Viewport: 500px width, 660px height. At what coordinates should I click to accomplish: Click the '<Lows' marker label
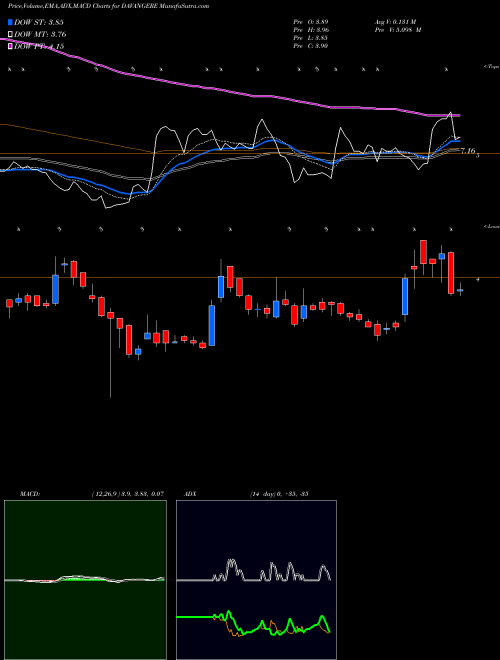(x=491, y=226)
